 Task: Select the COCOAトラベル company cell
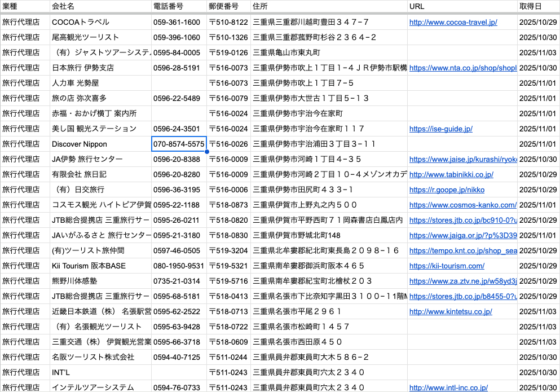point(100,22)
